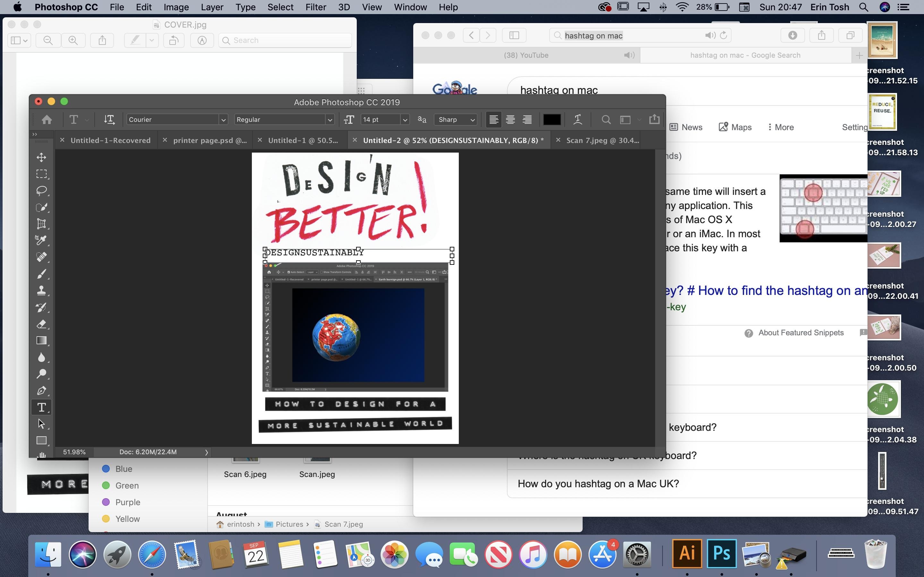The height and width of the screenshot is (577, 924).
Task: Click the create warped text icon
Action: coord(578,120)
